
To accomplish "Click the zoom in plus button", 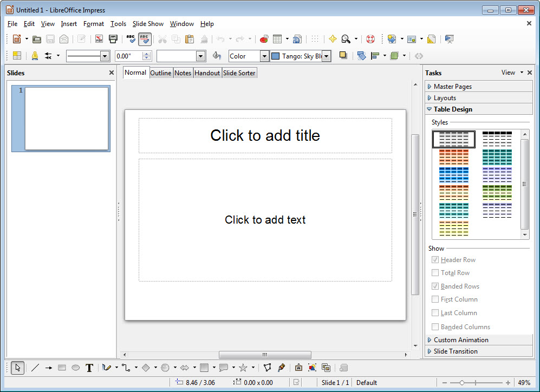I will pos(508,383).
